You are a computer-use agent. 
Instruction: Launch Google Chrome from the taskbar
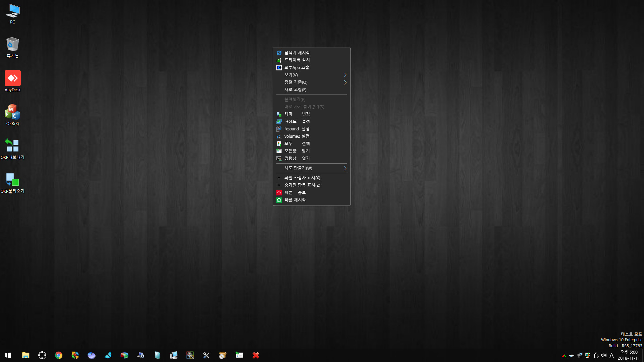tap(59, 355)
